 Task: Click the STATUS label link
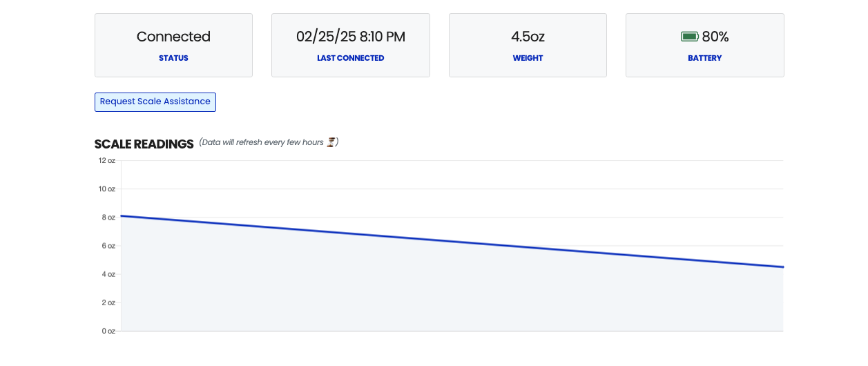pos(173,58)
